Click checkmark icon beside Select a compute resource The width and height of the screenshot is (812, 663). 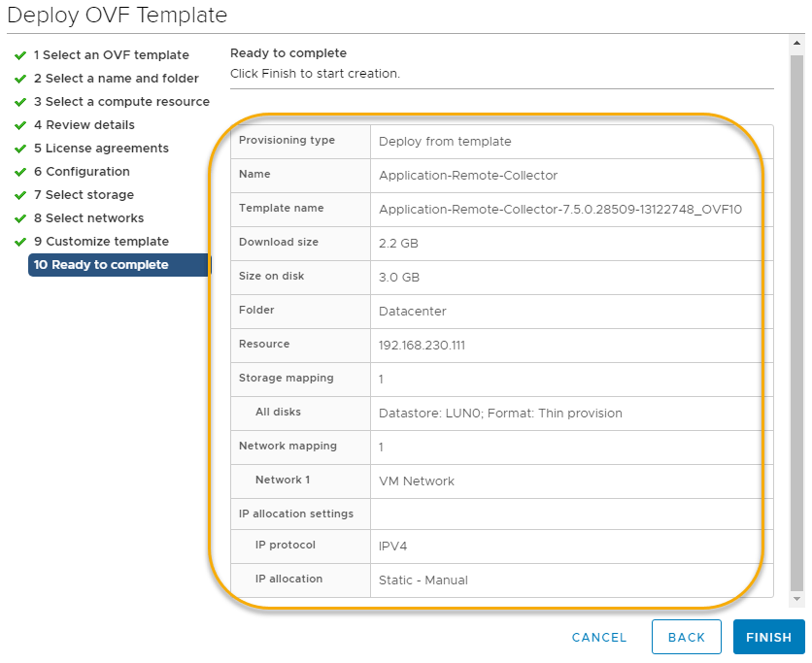point(20,102)
